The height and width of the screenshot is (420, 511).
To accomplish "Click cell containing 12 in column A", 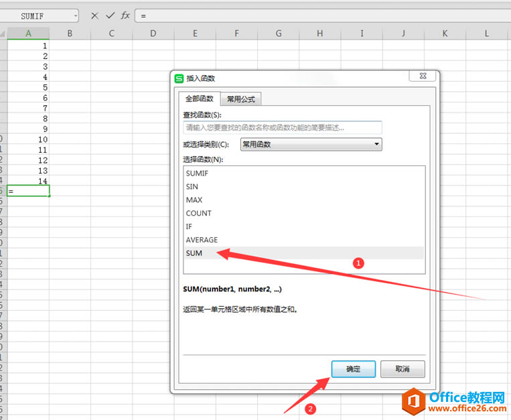I will 28,160.
